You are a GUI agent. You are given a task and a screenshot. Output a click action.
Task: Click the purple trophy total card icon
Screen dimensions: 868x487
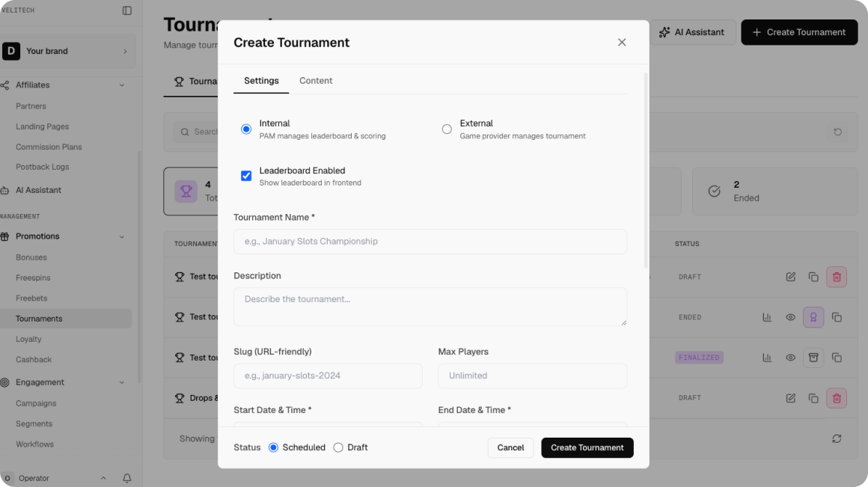186,192
